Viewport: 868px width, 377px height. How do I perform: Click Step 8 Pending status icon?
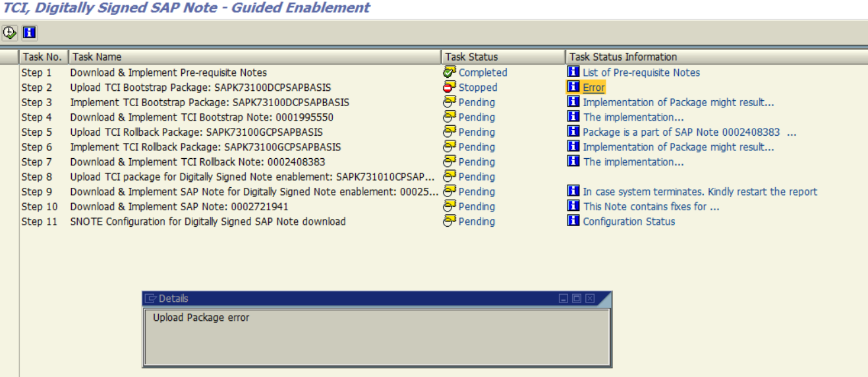pyautogui.click(x=449, y=177)
